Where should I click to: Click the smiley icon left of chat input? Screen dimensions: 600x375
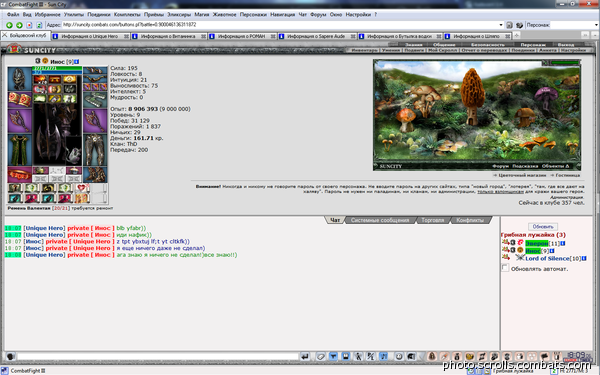click(x=10, y=357)
